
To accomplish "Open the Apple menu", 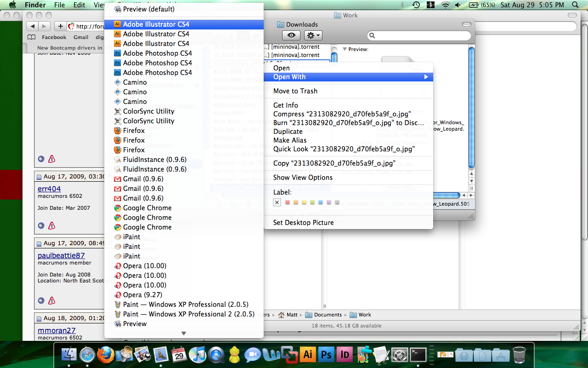I will pos(12,5).
